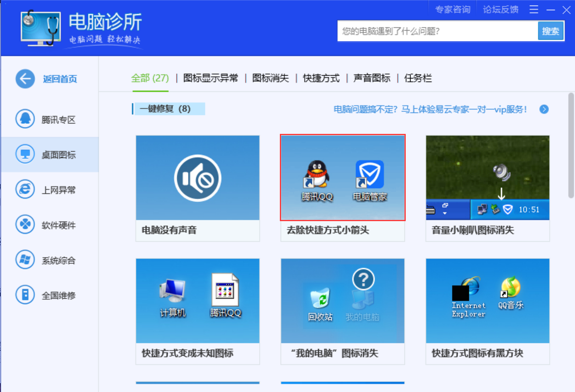Click the vertical scrollbar thumb
This screenshot has height=392, width=575.
pyautogui.click(x=571, y=146)
